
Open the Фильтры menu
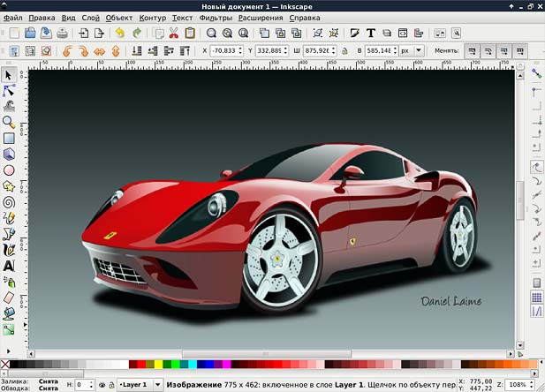point(216,18)
